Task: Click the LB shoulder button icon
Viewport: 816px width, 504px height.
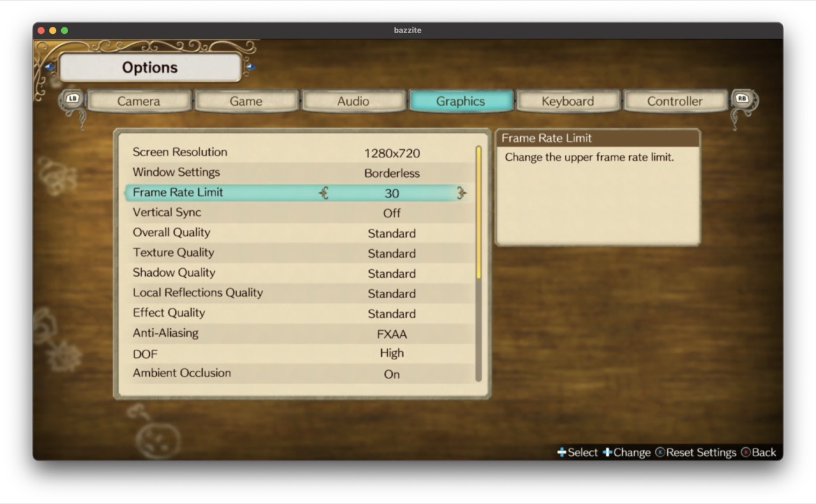Action: (x=73, y=99)
